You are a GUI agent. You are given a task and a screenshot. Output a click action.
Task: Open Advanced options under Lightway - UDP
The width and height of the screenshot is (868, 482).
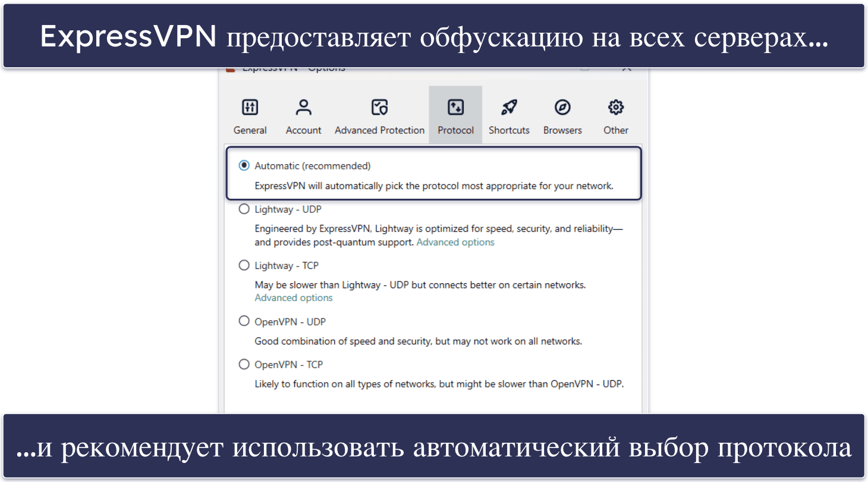pos(455,242)
